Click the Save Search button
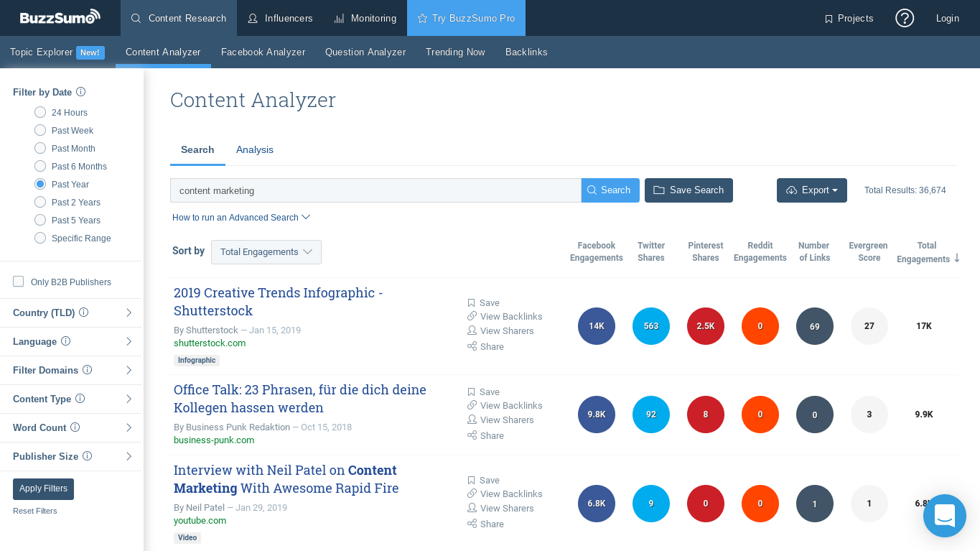Viewport: 980px width, 551px height. 689,190
